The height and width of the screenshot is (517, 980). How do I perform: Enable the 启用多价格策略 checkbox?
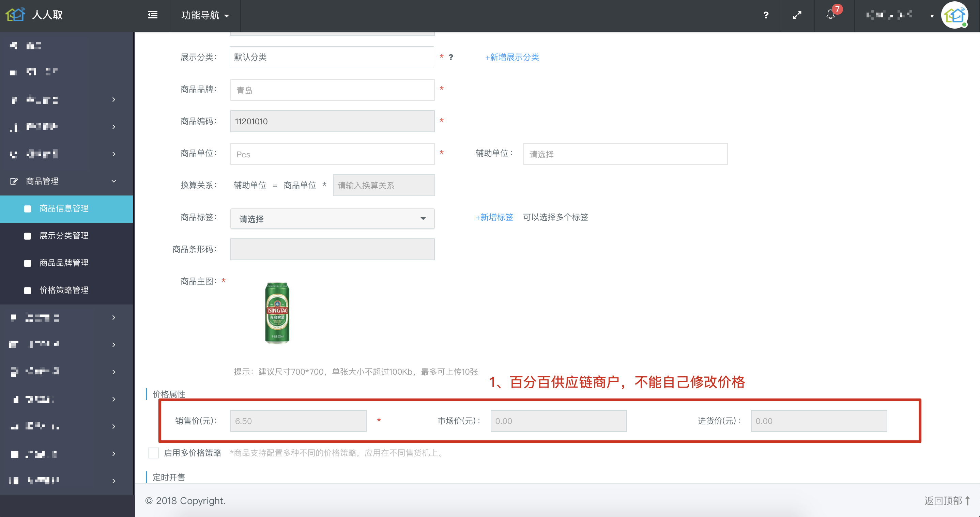tap(153, 453)
